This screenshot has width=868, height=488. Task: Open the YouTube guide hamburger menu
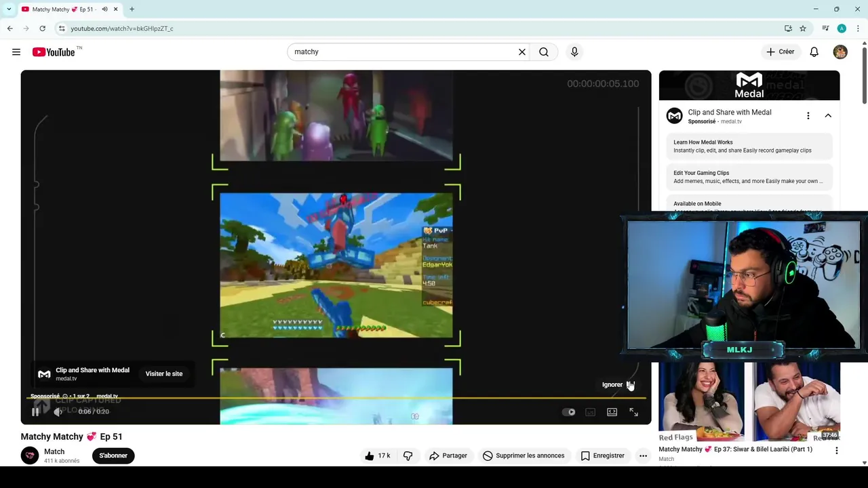coord(16,52)
